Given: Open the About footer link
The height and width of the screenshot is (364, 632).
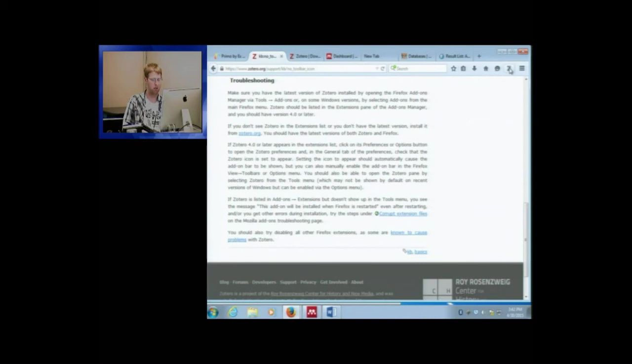Looking at the screenshot, I should [x=357, y=282].
